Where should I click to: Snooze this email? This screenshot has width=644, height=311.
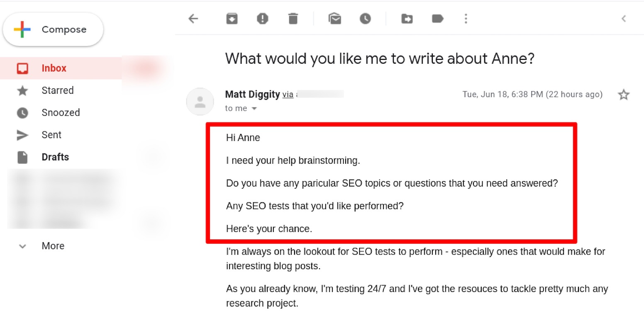coord(365,18)
